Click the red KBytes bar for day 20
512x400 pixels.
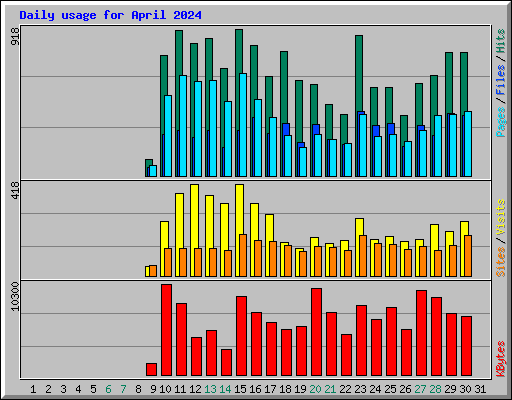pos(316,332)
